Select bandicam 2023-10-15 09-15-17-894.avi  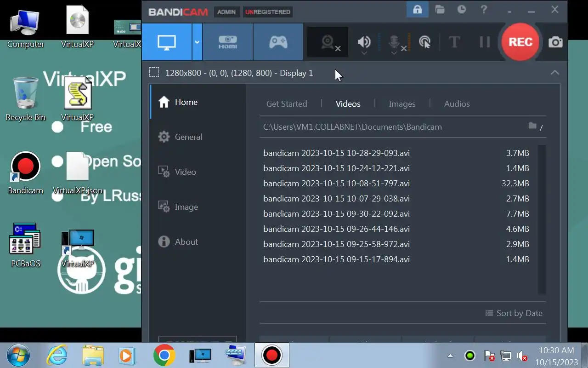click(396, 259)
